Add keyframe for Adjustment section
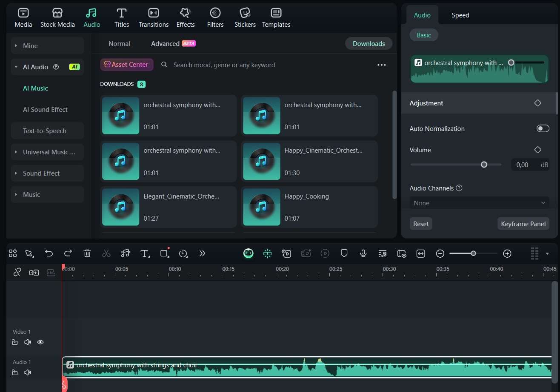560x392 pixels. coord(538,103)
